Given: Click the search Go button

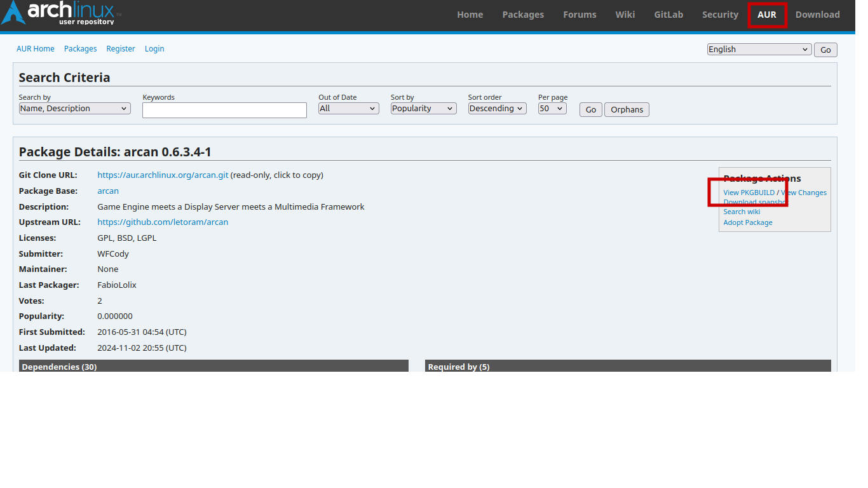Looking at the screenshot, I should coord(591,110).
